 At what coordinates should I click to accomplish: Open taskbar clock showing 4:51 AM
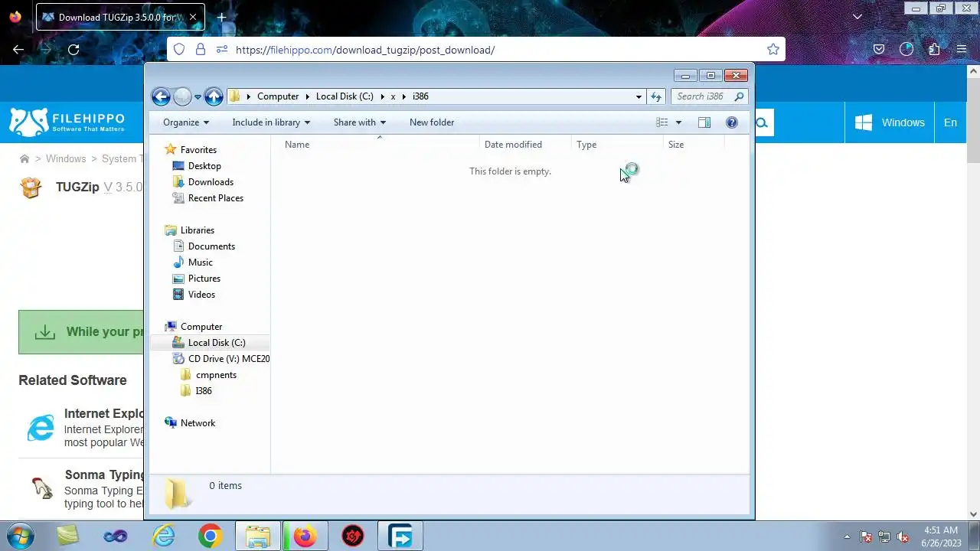(941, 536)
